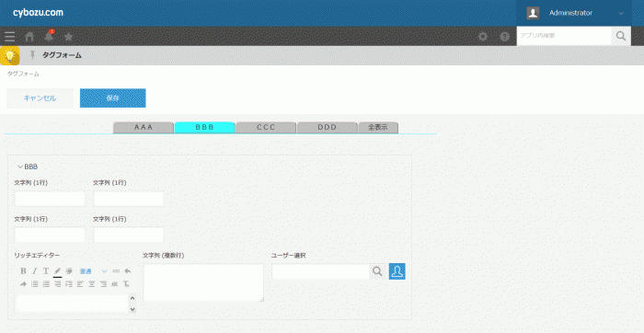Insert a link with the chain icon
Viewport: 644px width, 333px height.
tap(116, 271)
